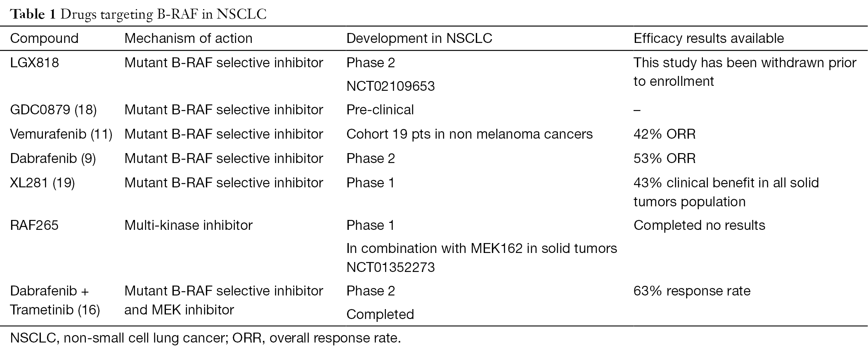Select the 53% ORR result
The image size is (868, 352).
click(x=665, y=158)
